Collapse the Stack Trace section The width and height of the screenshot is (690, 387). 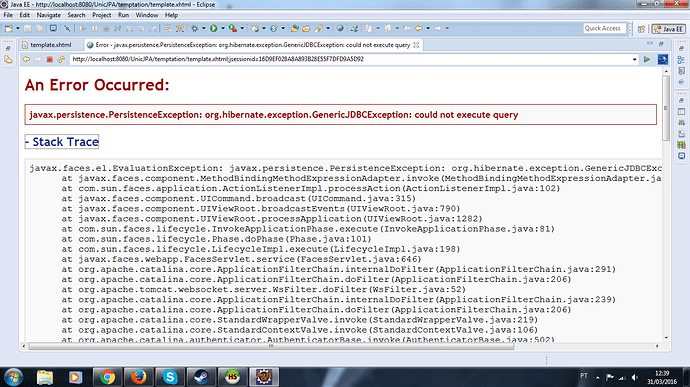point(62,142)
